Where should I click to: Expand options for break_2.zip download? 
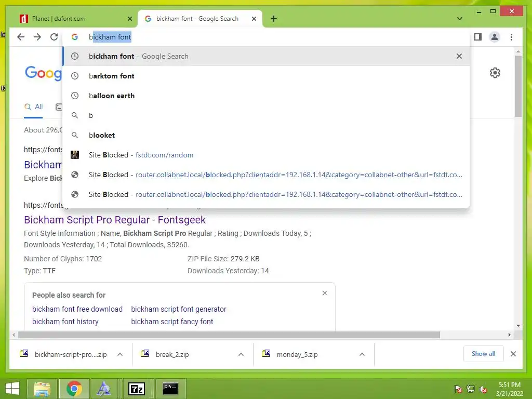point(241,354)
